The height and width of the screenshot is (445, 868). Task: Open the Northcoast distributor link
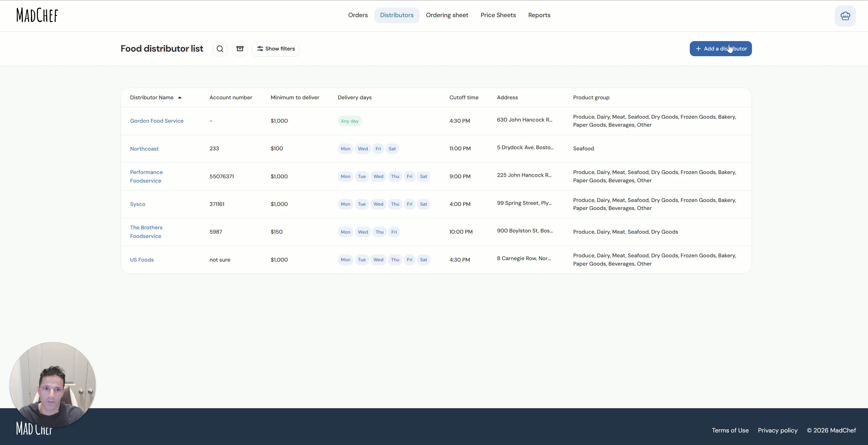click(144, 149)
